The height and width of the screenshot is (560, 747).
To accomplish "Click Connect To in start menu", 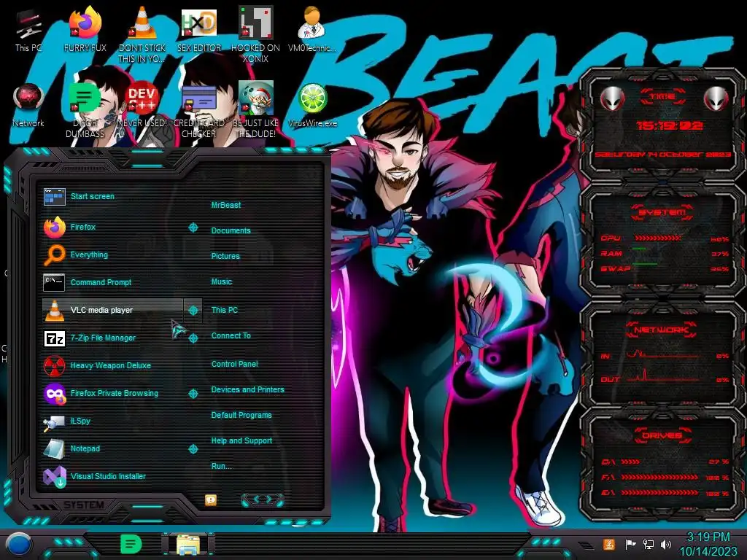I will [231, 335].
